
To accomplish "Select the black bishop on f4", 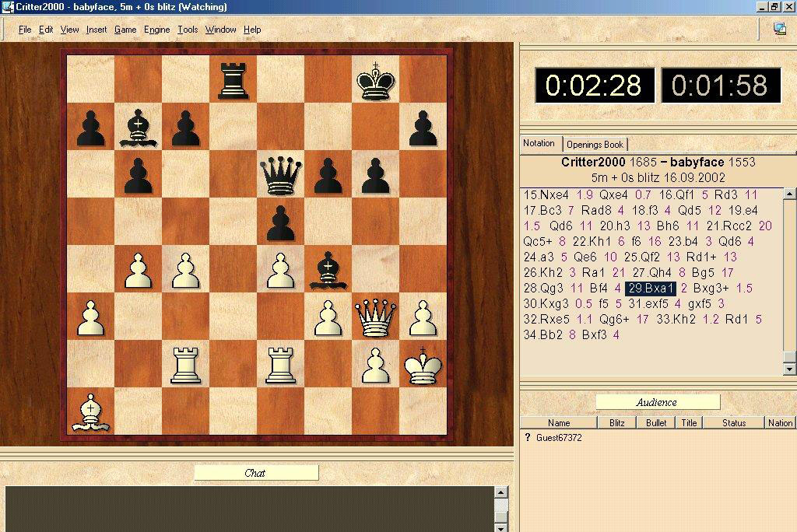I will (x=328, y=270).
